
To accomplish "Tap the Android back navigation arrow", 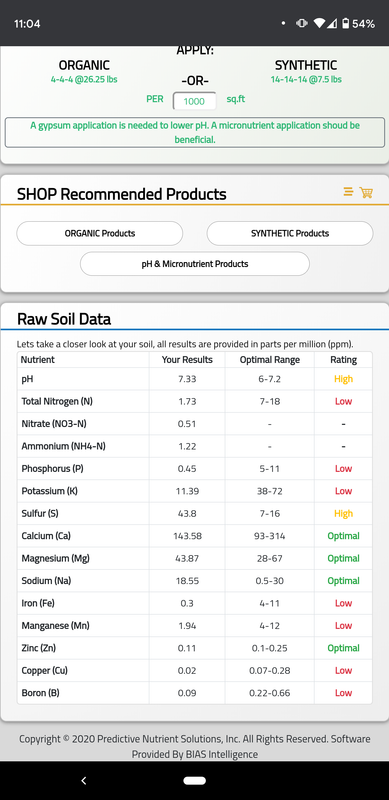I will tap(84, 781).
